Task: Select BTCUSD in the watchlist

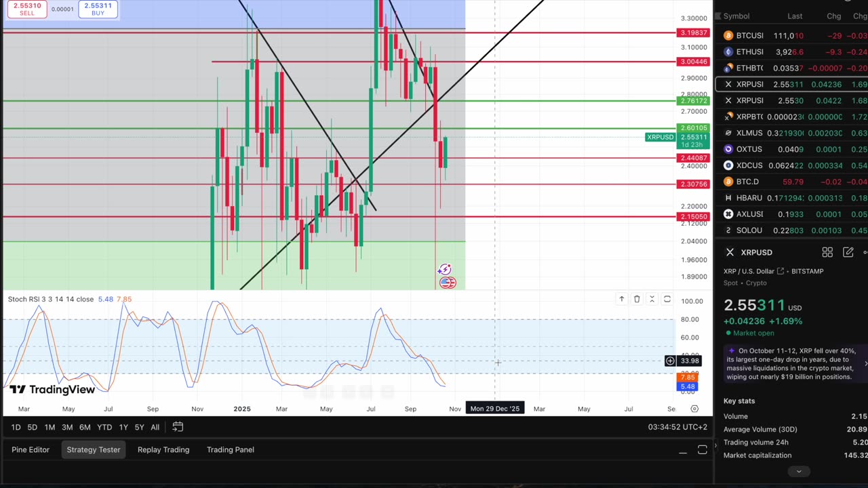Action: click(791, 35)
